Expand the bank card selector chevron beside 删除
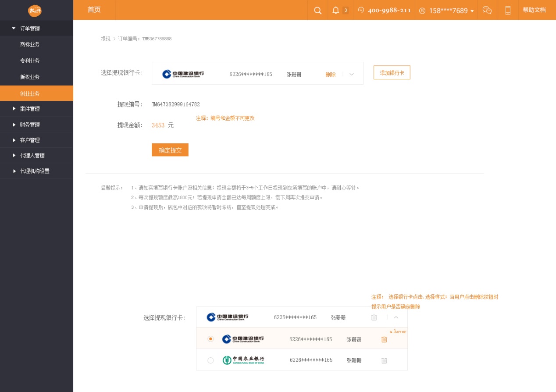 click(351, 74)
